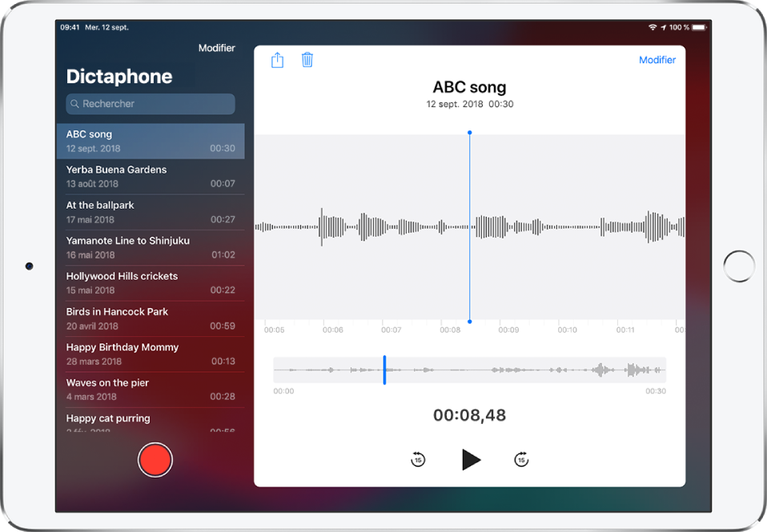Click the 00:10 mark on the timeline ruler

point(567,330)
